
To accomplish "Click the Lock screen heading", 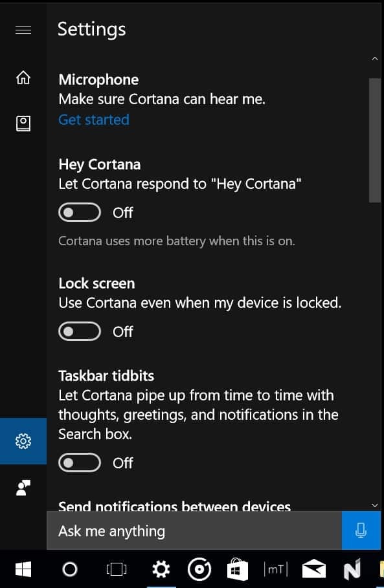I will point(96,283).
